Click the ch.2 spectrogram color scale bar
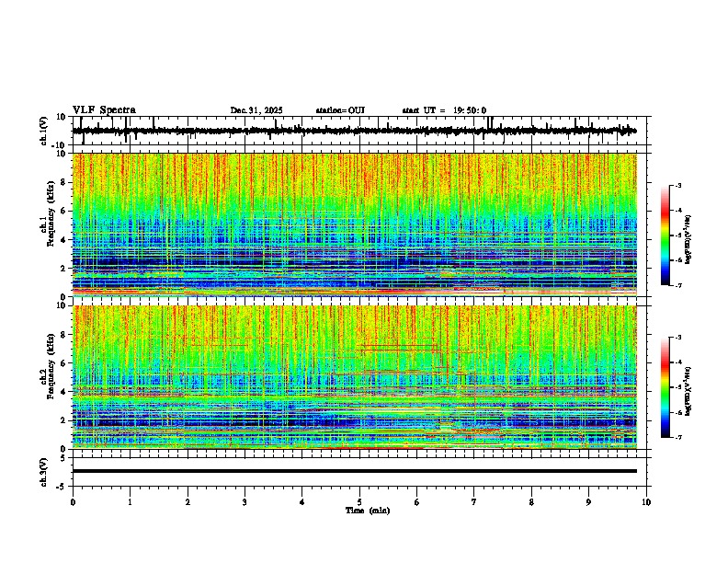 pos(665,387)
